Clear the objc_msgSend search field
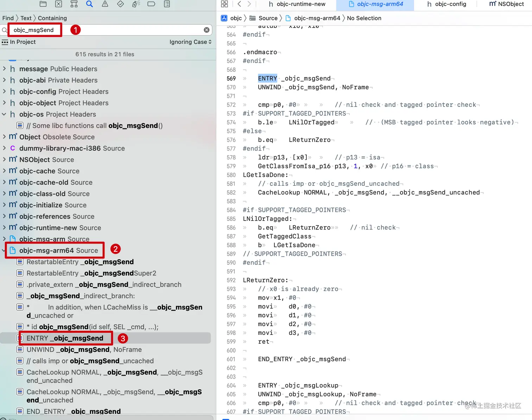The width and height of the screenshot is (532, 420). click(x=207, y=30)
